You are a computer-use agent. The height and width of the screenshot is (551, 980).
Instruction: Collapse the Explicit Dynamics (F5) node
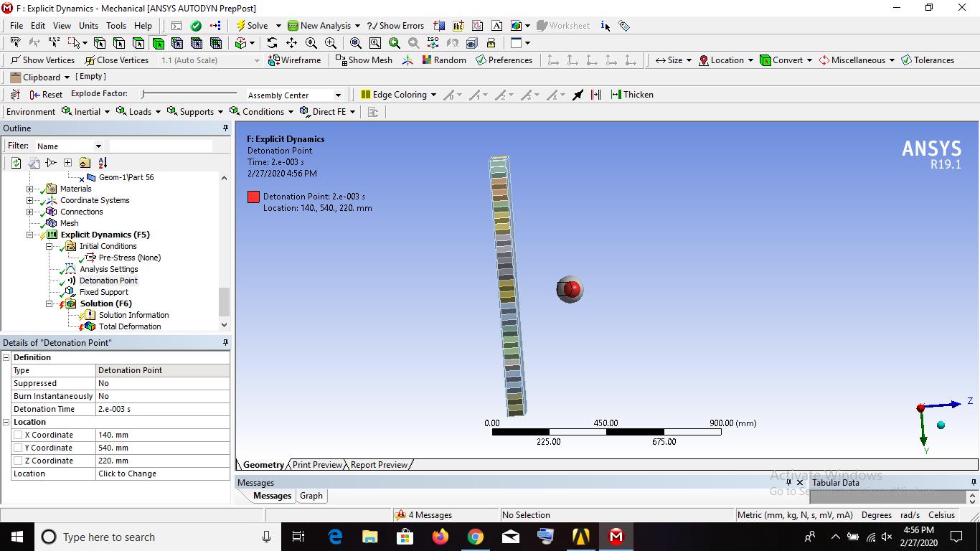click(29, 235)
